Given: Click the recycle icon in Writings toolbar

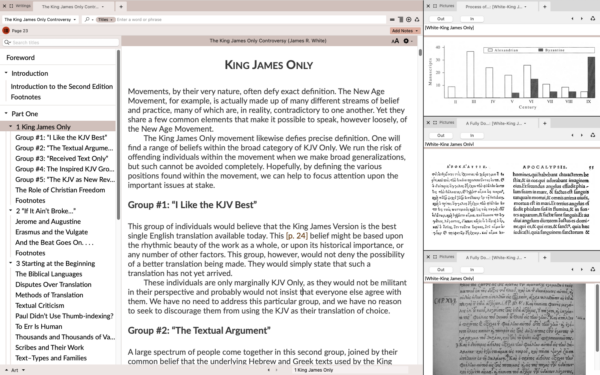Looking at the screenshot, I should pyautogui.click(x=417, y=20).
